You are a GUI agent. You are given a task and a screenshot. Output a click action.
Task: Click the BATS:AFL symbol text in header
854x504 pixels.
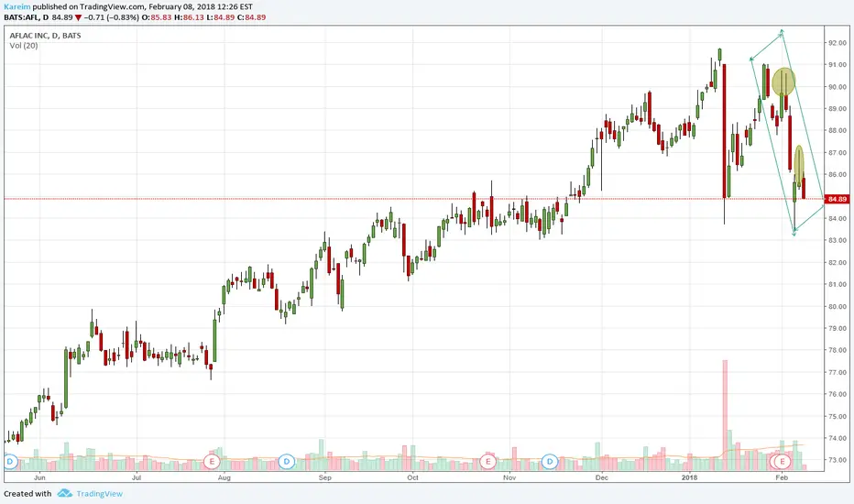21,17
